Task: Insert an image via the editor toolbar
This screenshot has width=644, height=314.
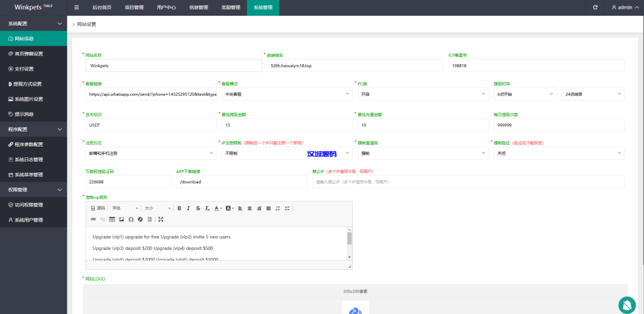Action: click(x=121, y=219)
